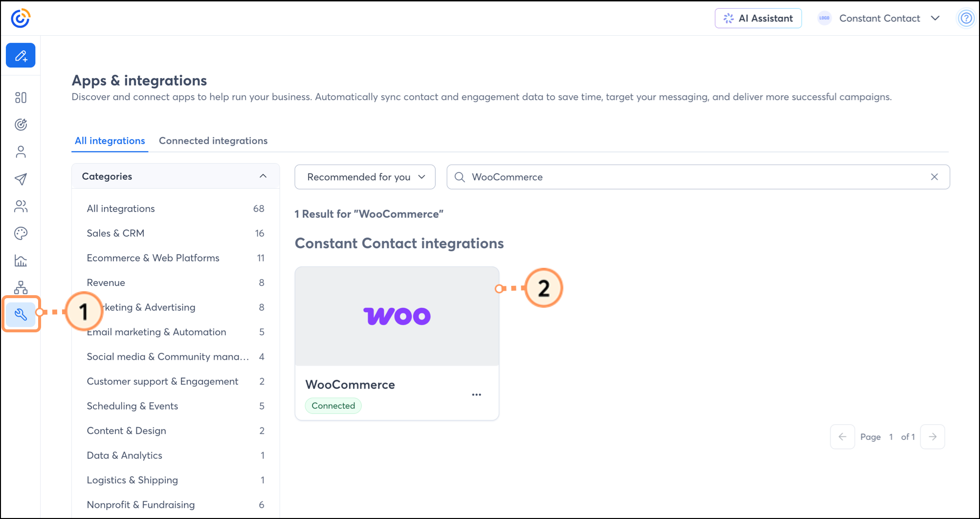Click the WooCommerce card title
The height and width of the screenshot is (519, 980).
coord(350,385)
